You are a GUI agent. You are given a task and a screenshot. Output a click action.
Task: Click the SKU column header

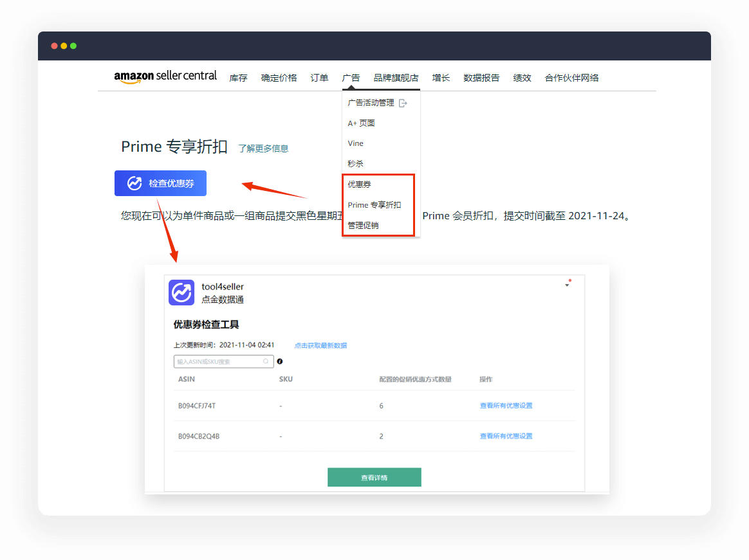[286, 379]
